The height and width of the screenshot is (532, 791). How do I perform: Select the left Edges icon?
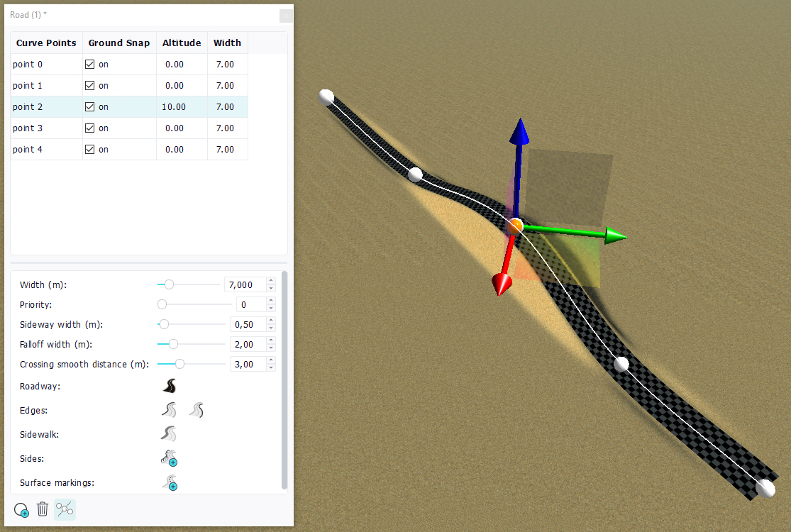pos(168,410)
